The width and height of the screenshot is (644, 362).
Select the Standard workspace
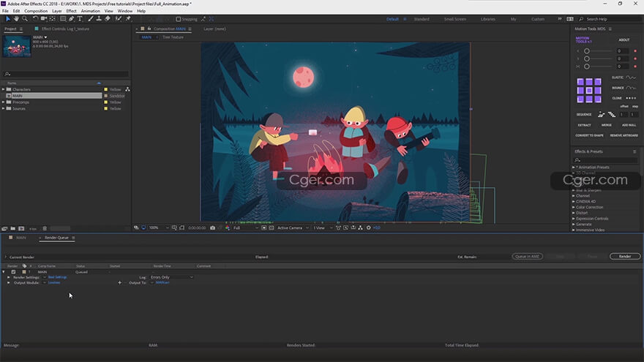(x=422, y=19)
